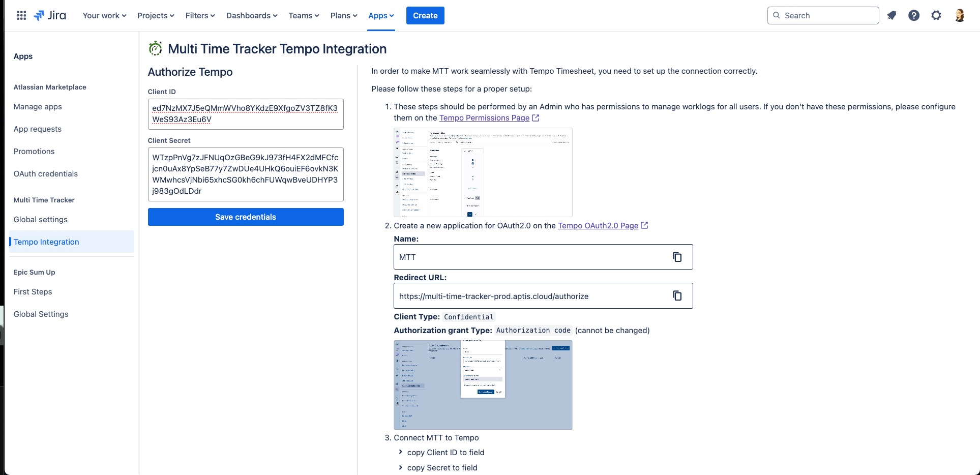Screen dimensions: 980x475
Task: Expand the 'copy Client ID to field' step
Action: point(401,452)
